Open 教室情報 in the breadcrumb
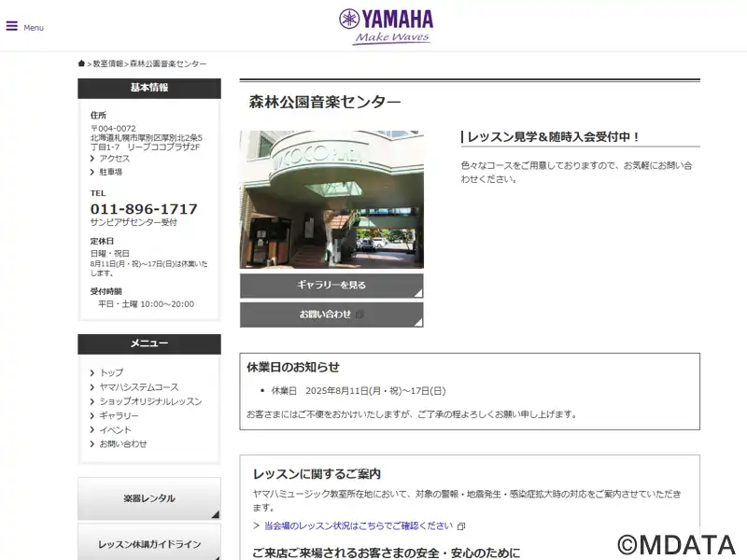Viewport: 747px width, 560px height. coord(108,63)
